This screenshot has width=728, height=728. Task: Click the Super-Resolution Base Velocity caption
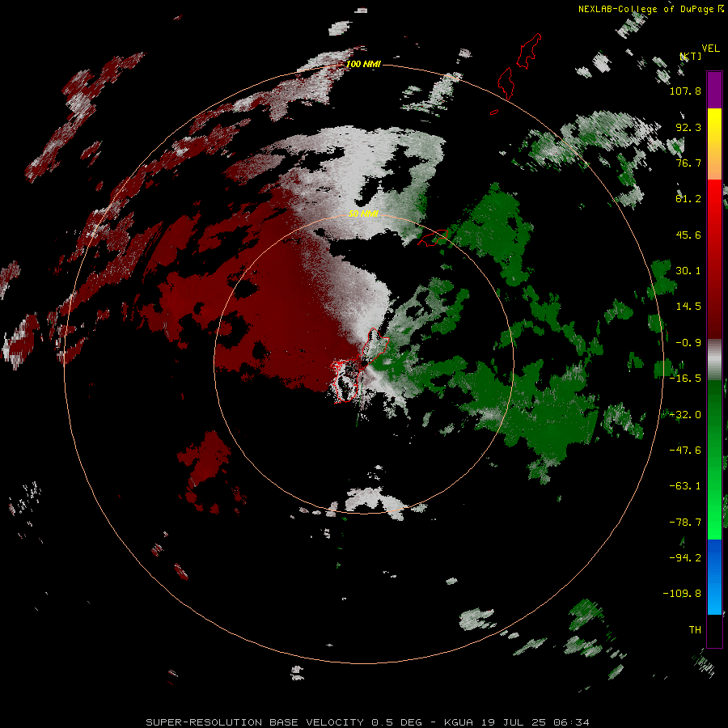pos(368,722)
